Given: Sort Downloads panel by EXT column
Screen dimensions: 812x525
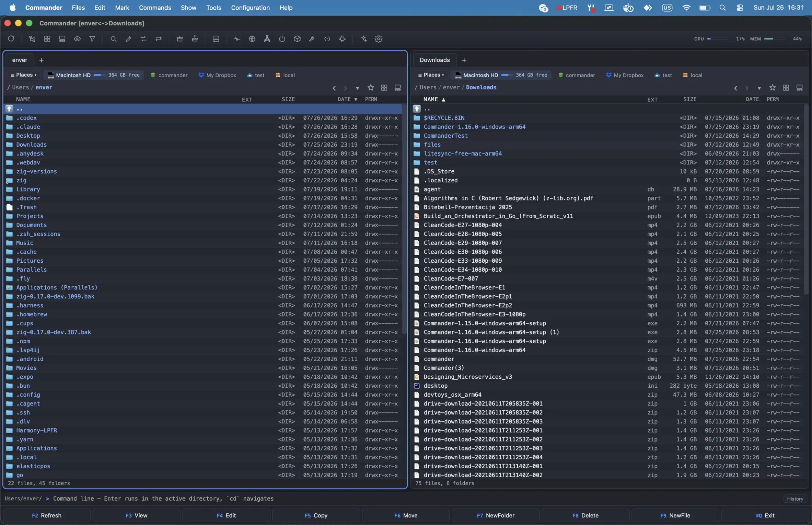Looking at the screenshot, I should click(x=652, y=100).
